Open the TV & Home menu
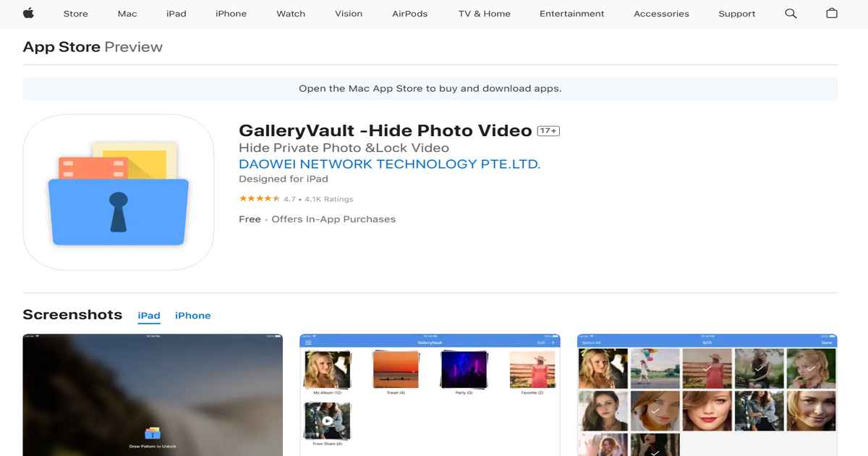 click(484, 14)
